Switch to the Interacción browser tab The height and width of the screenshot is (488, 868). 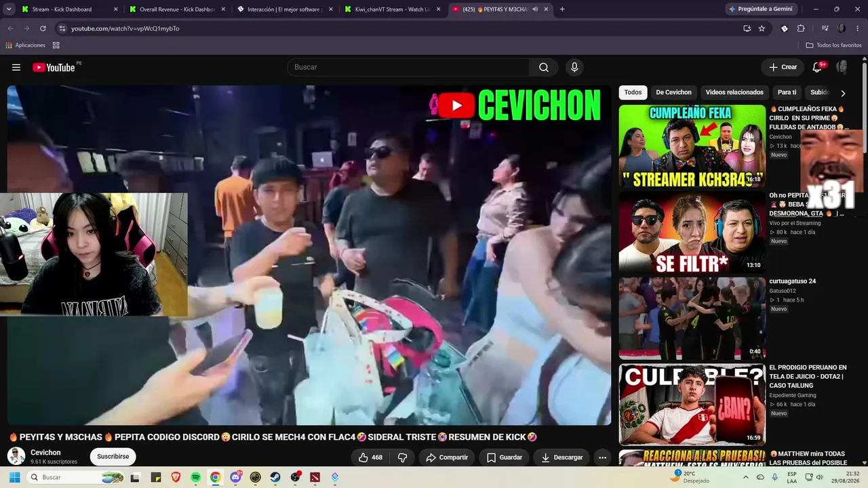tap(284, 9)
